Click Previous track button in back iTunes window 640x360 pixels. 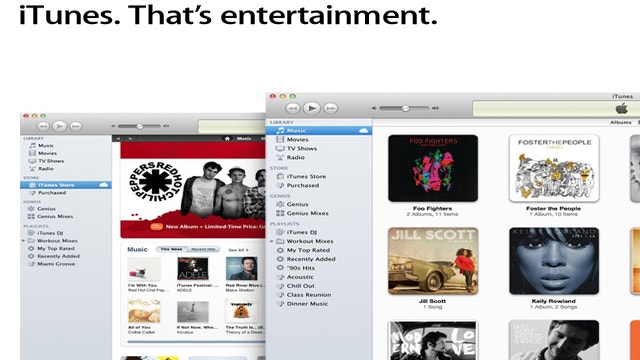(x=43, y=126)
